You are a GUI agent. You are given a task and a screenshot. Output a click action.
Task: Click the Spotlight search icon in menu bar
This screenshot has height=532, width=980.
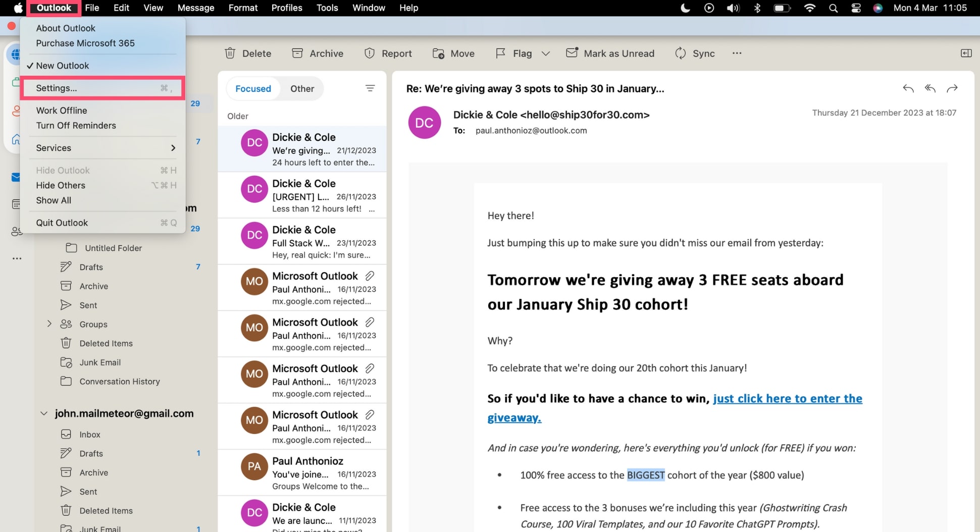[833, 8]
